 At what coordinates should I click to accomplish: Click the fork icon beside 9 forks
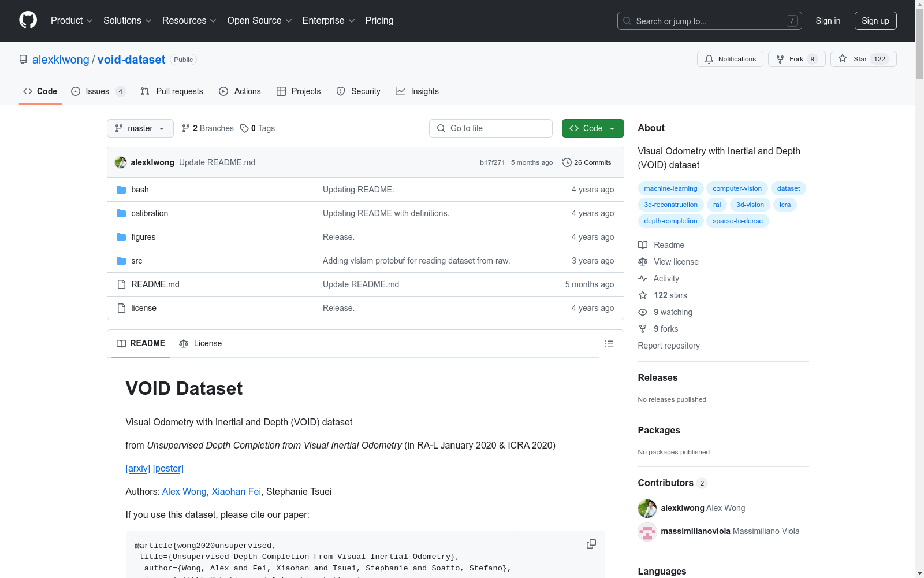coord(643,329)
